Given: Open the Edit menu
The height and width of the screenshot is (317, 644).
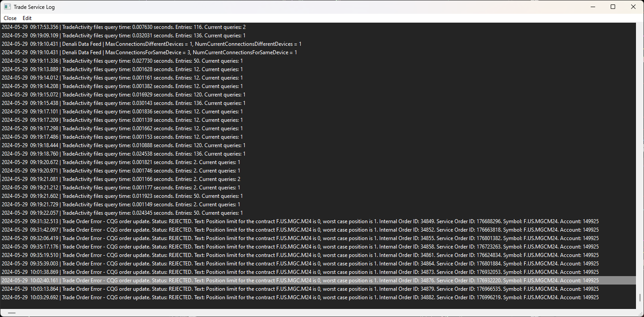Looking at the screenshot, I should (x=27, y=18).
